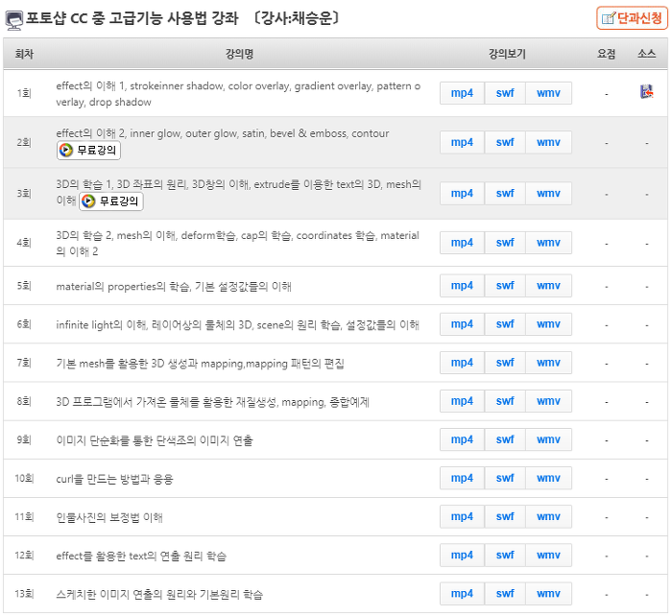
Task: Open the wmv version of lecture 2회
Action: point(548,142)
